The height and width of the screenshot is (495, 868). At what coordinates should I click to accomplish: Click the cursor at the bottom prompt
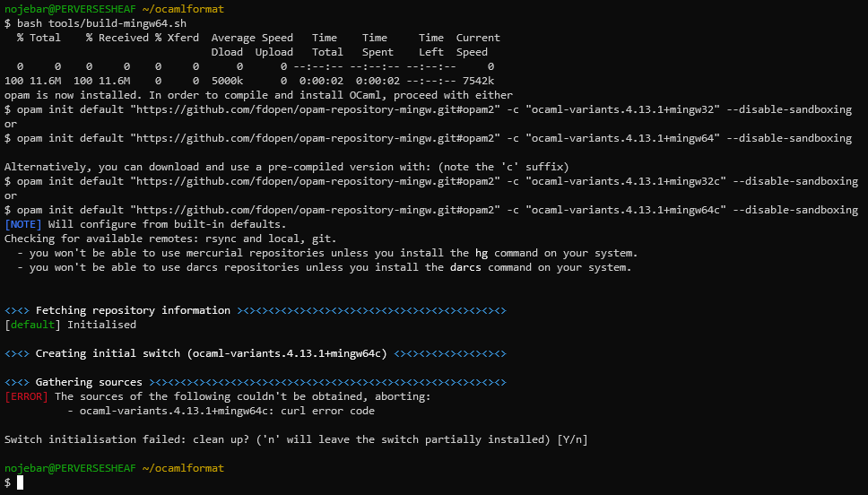tap(20, 482)
